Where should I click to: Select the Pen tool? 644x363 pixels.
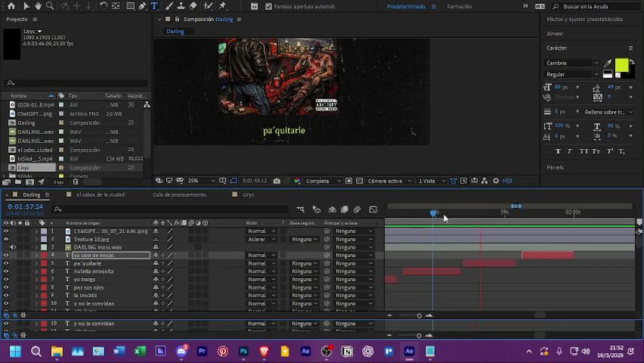coord(143,6)
